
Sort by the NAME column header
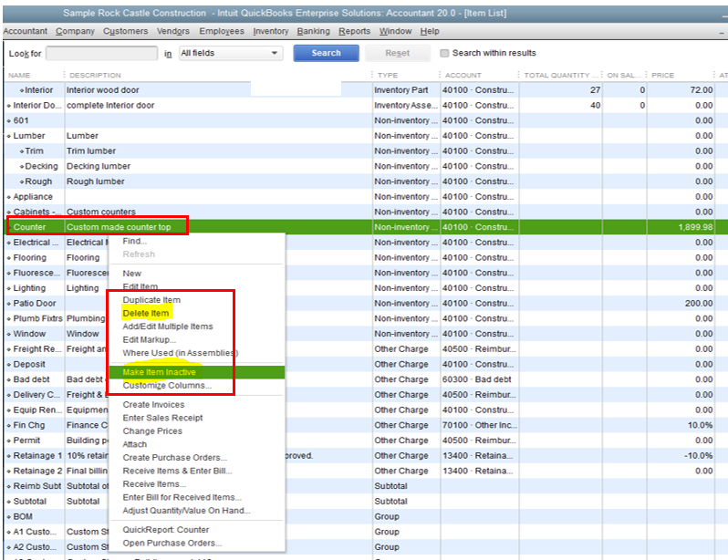[19, 75]
